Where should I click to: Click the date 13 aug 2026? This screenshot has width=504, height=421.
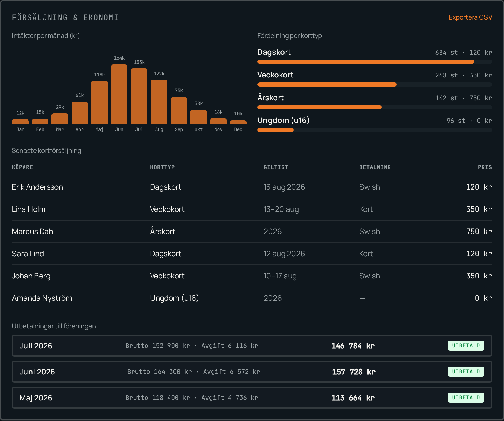(284, 187)
